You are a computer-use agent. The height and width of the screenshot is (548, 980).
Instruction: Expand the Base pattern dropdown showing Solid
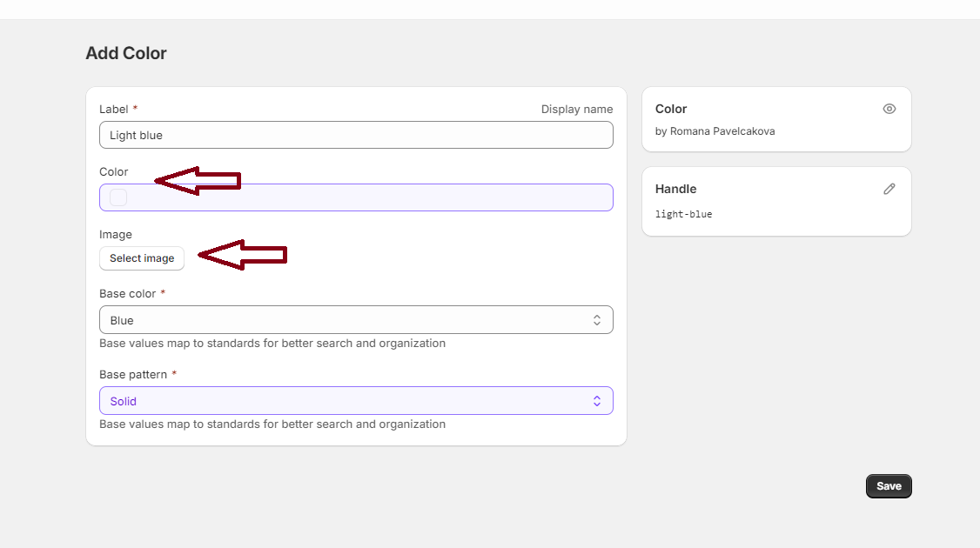[348, 401]
